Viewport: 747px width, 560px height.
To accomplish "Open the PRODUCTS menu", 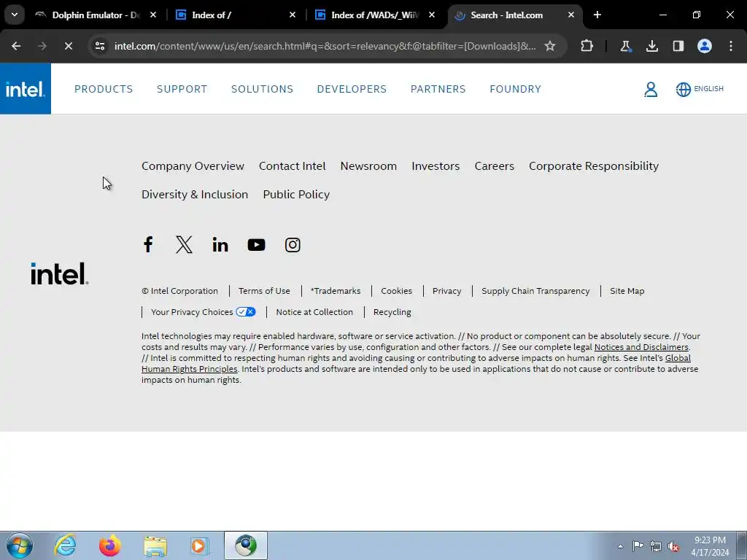I will pos(104,89).
